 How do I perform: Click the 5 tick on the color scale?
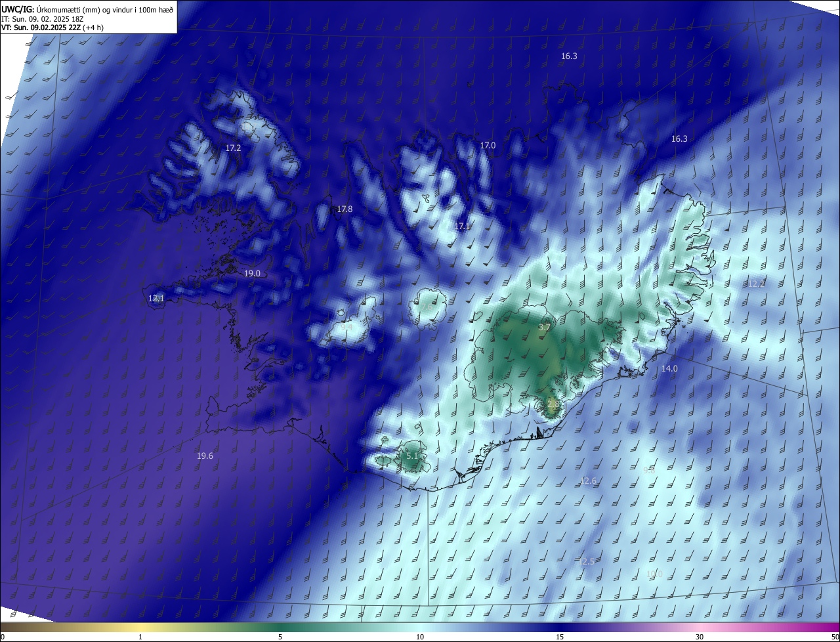coord(280,637)
